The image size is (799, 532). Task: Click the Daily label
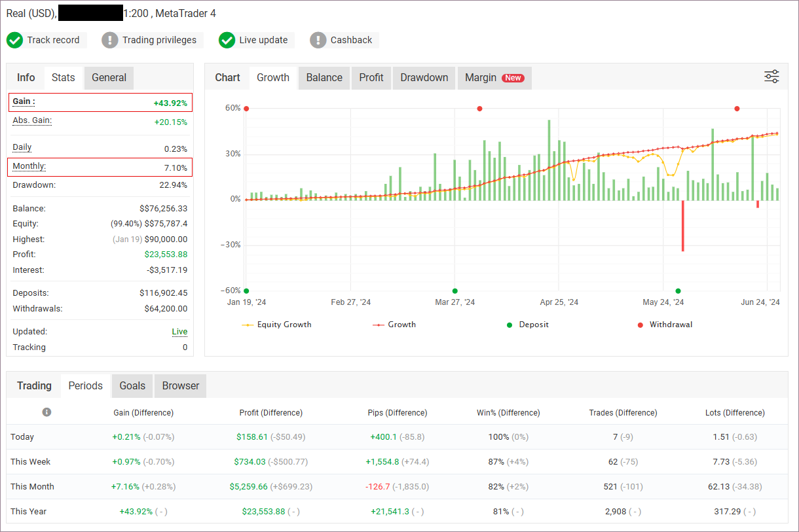click(x=22, y=148)
